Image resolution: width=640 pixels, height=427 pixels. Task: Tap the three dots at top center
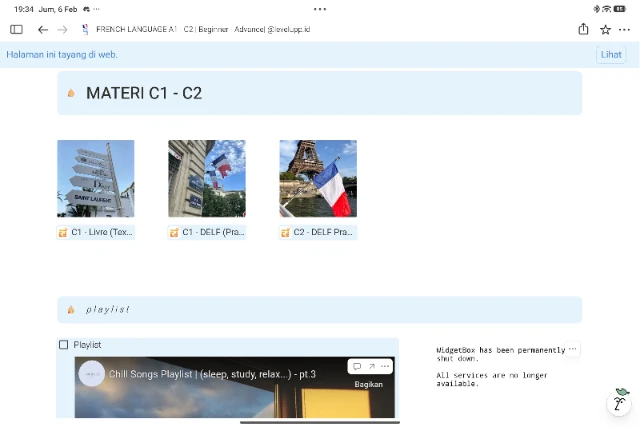point(320,9)
